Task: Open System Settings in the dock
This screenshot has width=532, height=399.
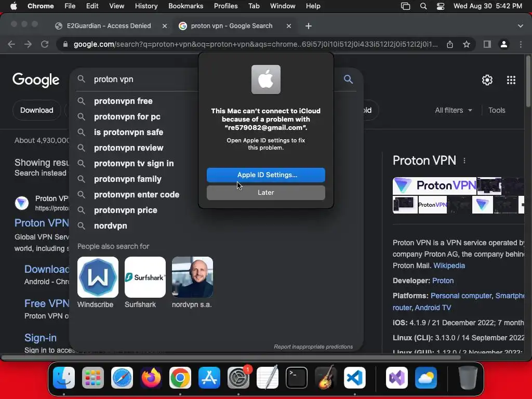Action: [238, 378]
